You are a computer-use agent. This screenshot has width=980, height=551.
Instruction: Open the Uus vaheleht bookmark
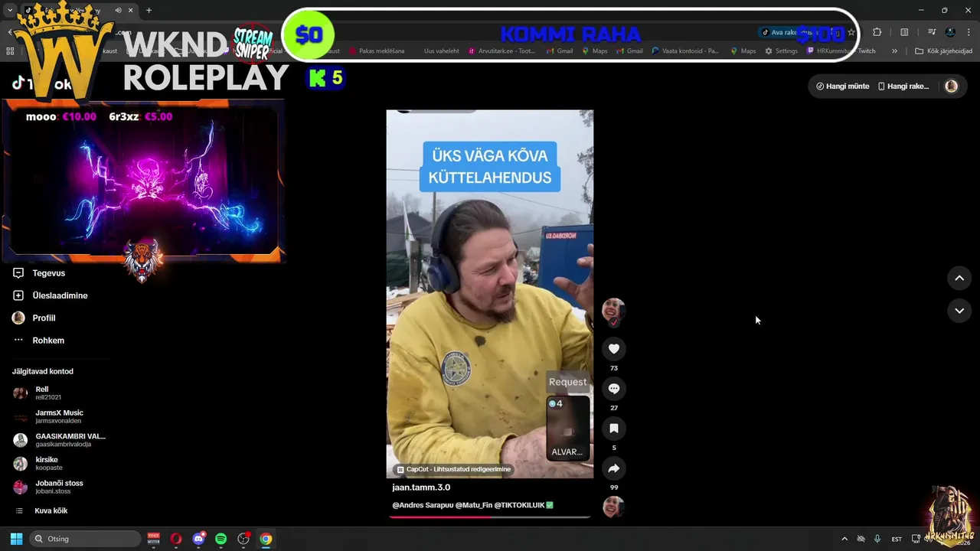pyautogui.click(x=442, y=51)
